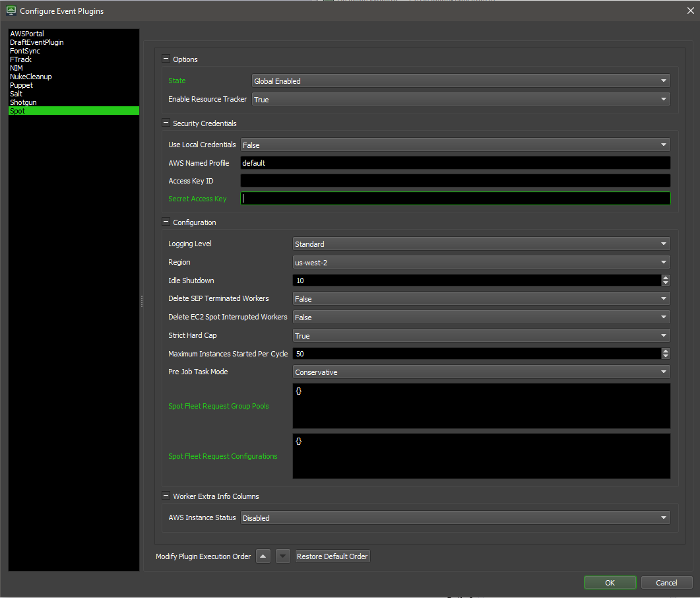Open Enable Resource Tracker dropdown
The image size is (700, 598).
click(x=461, y=100)
